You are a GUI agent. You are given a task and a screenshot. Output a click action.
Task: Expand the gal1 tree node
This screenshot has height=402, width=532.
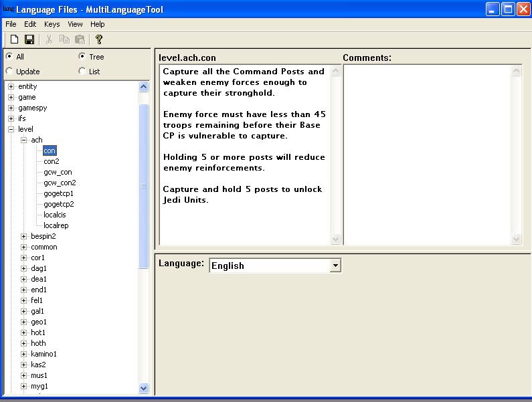pyautogui.click(x=23, y=312)
